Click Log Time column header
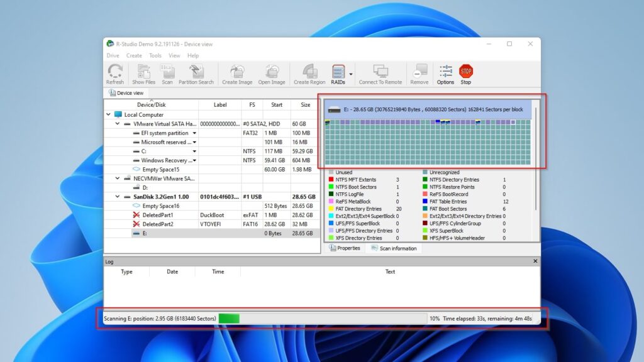644x362 pixels. pyautogui.click(x=218, y=271)
